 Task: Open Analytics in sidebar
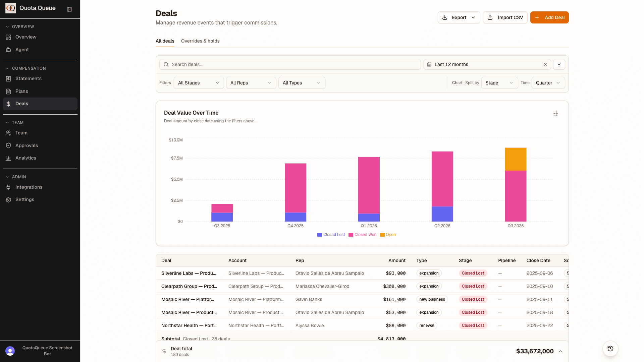(x=40, y=158)
